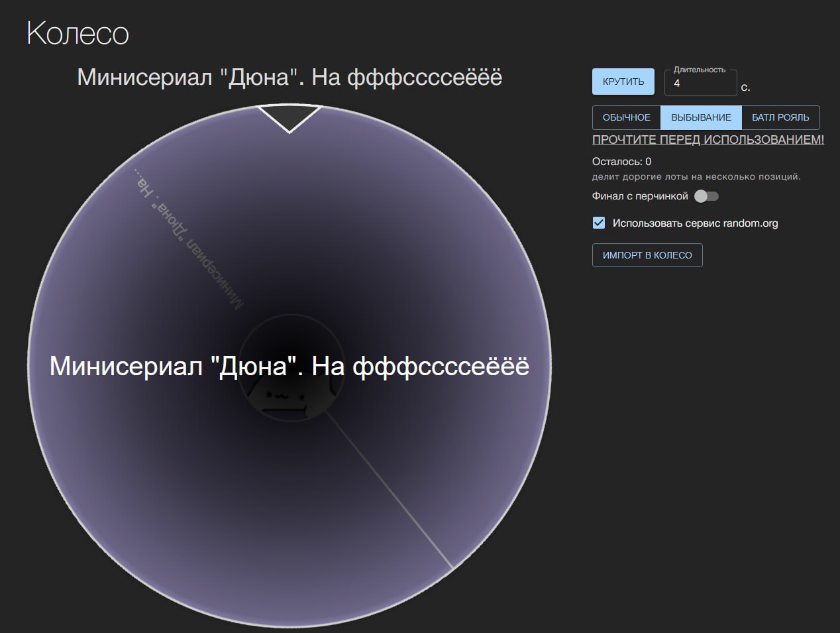Click the large winner label across the wheel
The image size is (840, 633).
289,366
